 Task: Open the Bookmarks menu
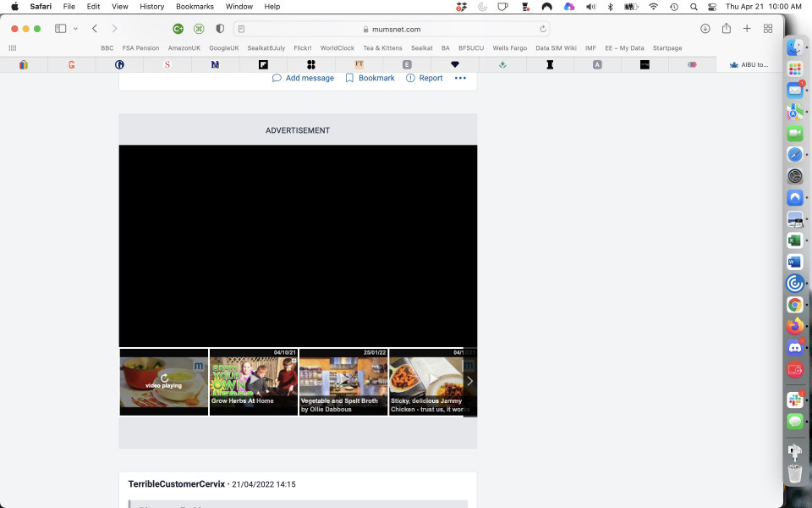coord(195,6)
